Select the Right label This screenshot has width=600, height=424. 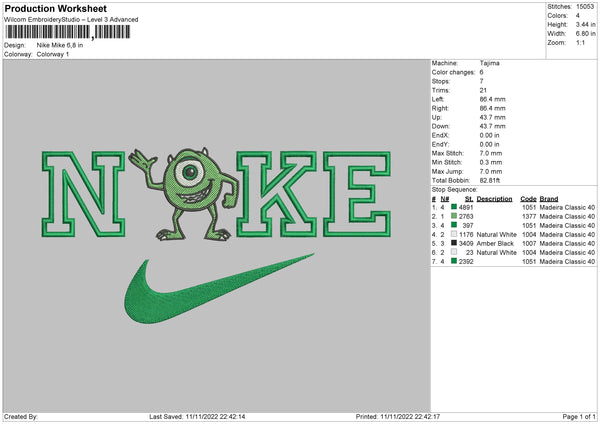(440, 108)
